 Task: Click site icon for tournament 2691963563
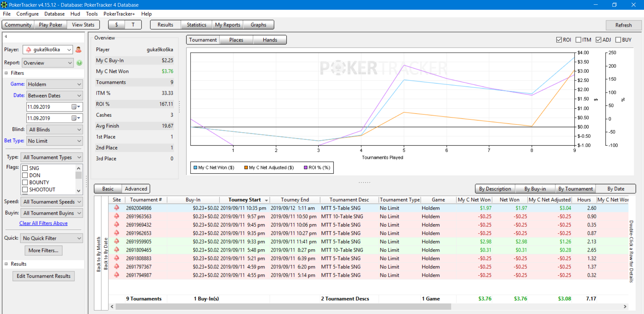[x=117, y=216]
